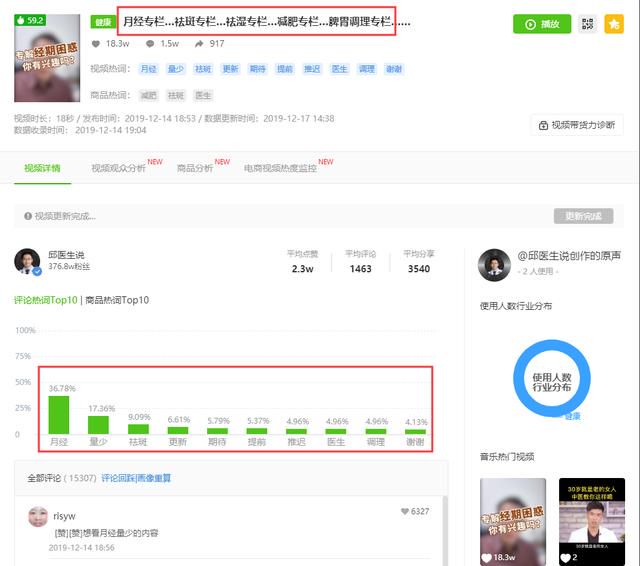640x566 pixels.
Task: Click the green play button
Action: 542,24
